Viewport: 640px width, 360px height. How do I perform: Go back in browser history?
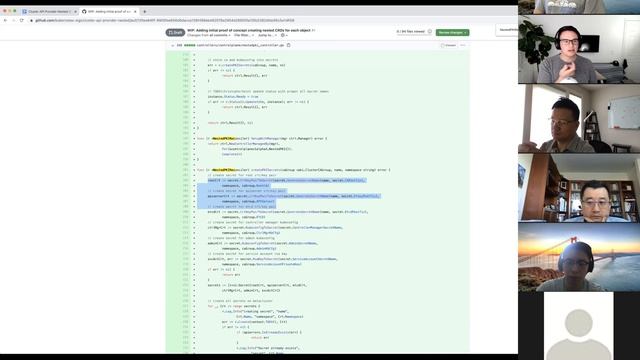(5, 20)
